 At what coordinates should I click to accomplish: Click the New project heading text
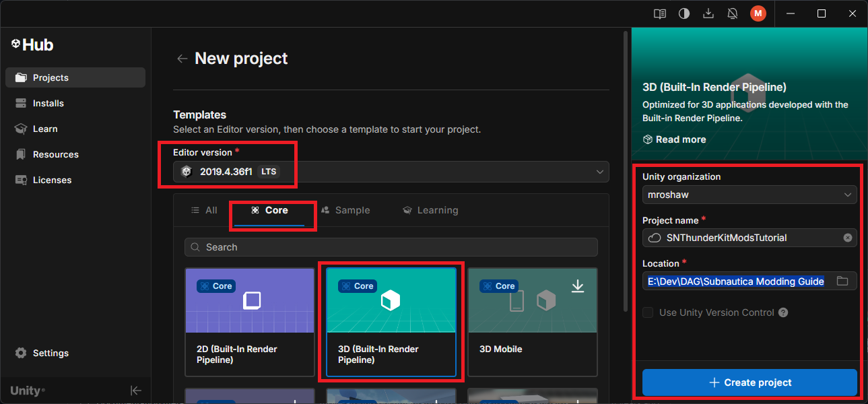click(241, 59)
